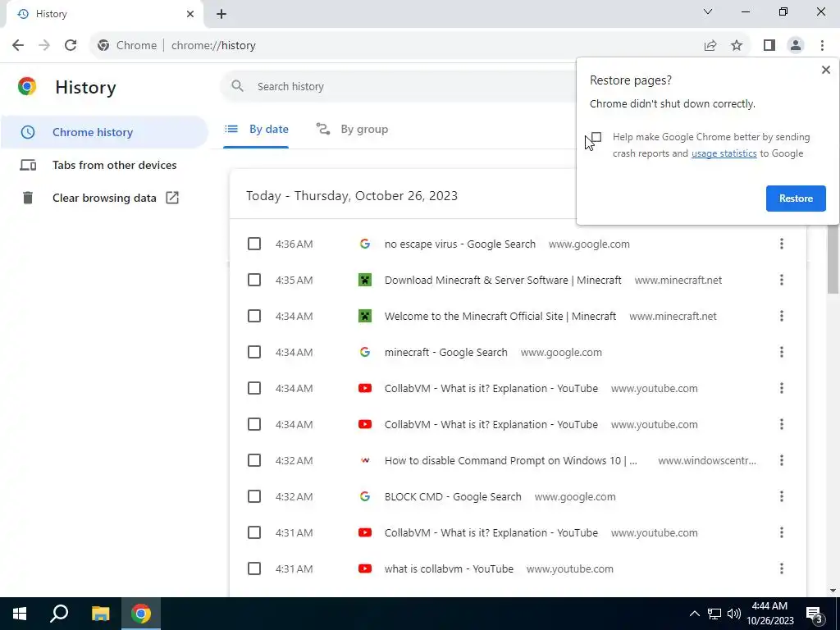Switch to the By date tab

(257, 129)
